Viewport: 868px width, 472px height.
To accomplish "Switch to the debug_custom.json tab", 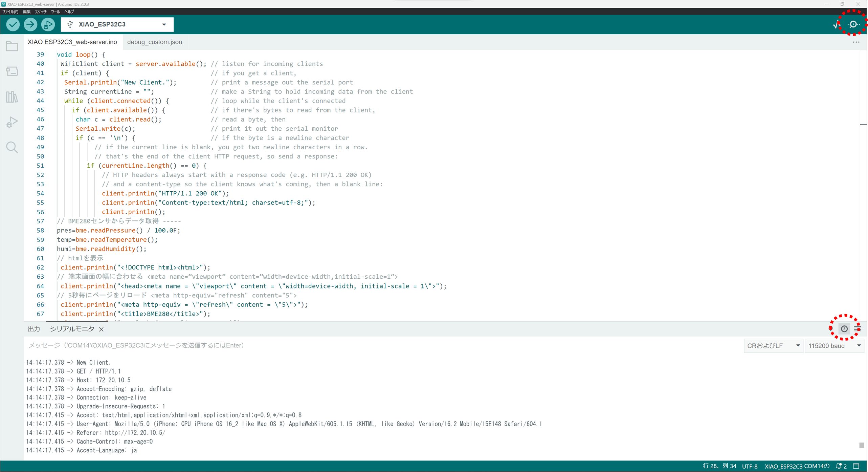I will click(154, 42).
